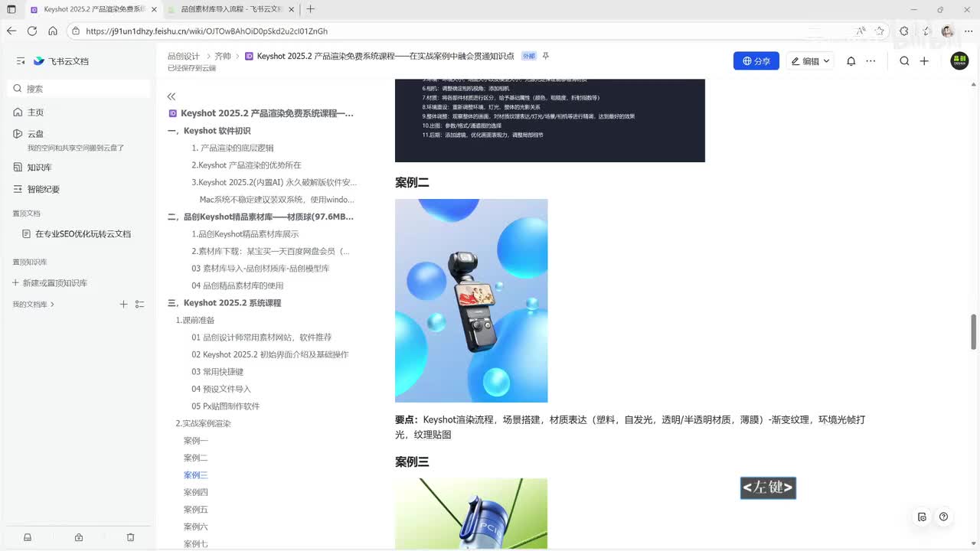
Task: Jump to 1.课前准备 outline item
Action: point(195,320)
